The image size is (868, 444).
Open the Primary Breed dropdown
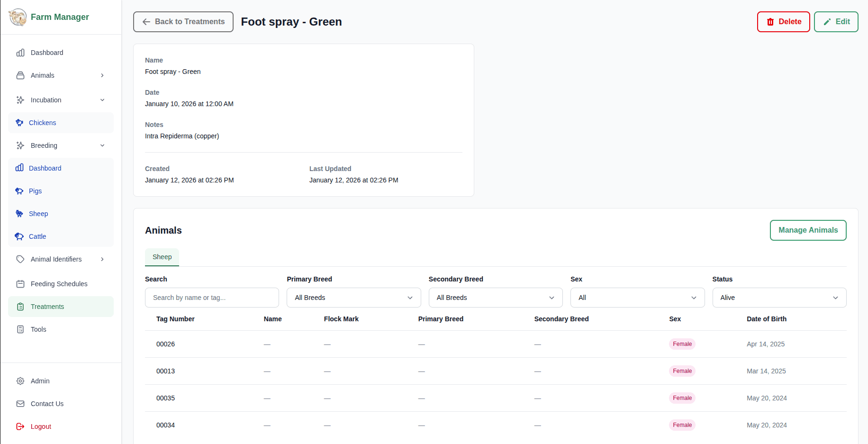pos(353,298)
